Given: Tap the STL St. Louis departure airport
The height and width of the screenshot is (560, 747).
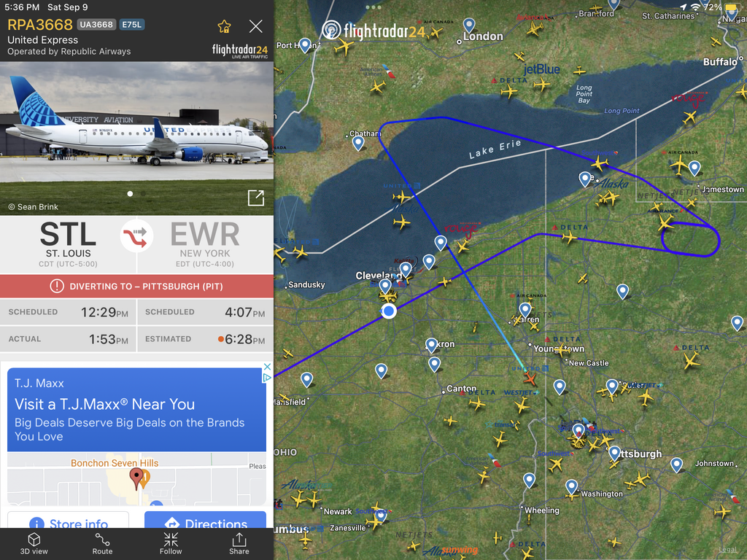Looking at the screenshot, I should [x=68, y=244].
